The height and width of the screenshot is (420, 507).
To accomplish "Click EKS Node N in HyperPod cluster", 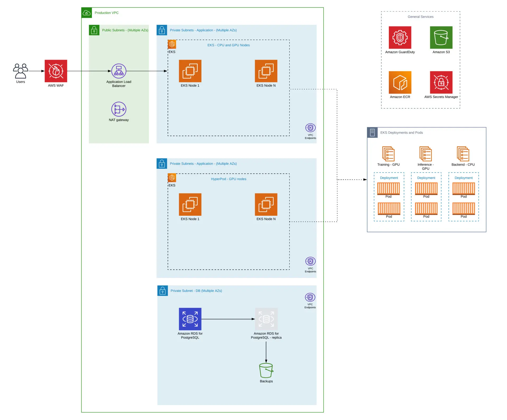I will click(x=266, y=204).
